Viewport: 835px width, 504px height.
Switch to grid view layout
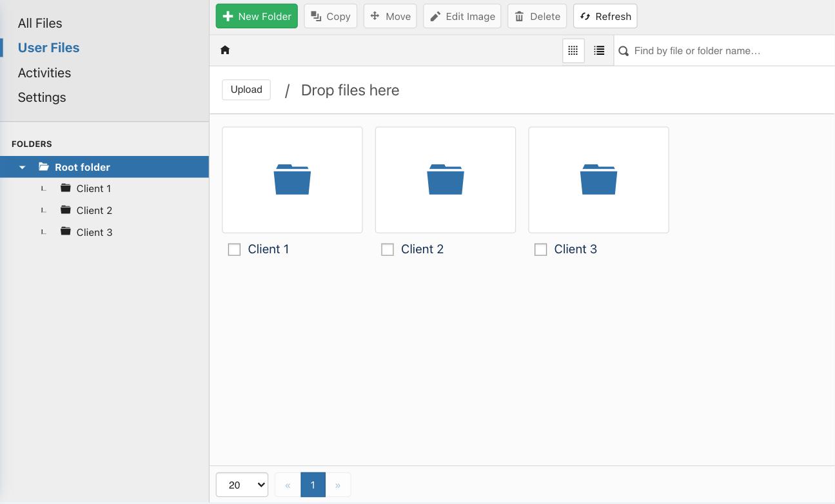click(x=573, y=51)
